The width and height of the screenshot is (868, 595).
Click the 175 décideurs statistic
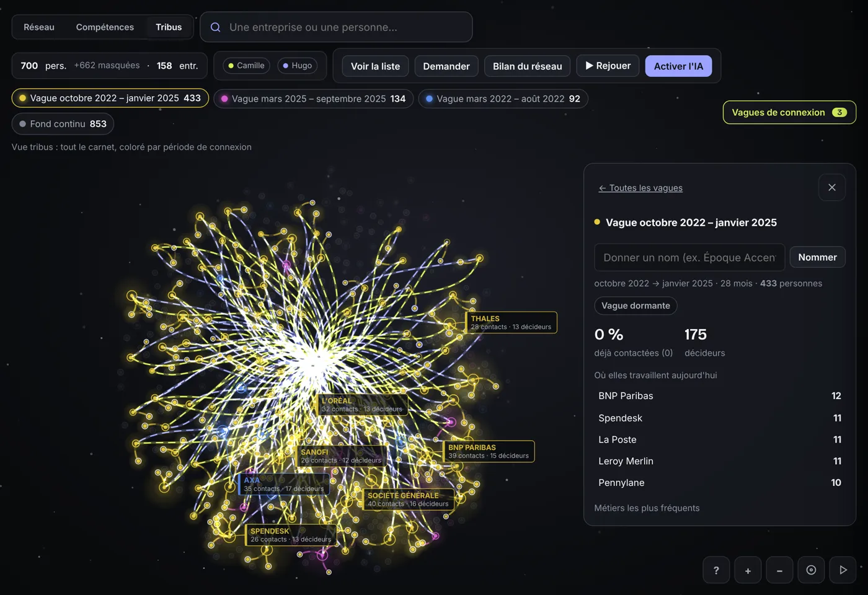coord(704,343)
